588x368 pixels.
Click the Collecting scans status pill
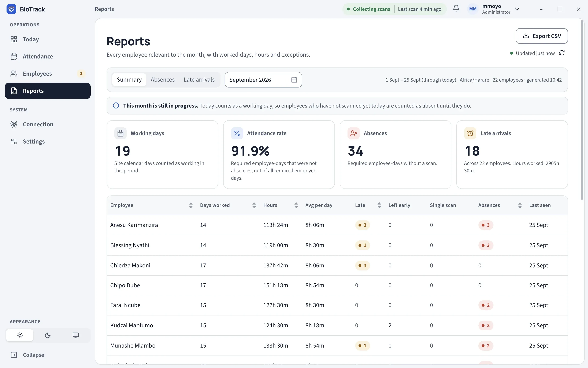click(394, 9)
